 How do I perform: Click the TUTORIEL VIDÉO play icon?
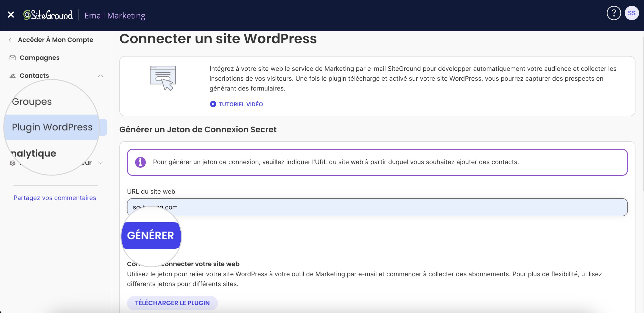[213, 104]
